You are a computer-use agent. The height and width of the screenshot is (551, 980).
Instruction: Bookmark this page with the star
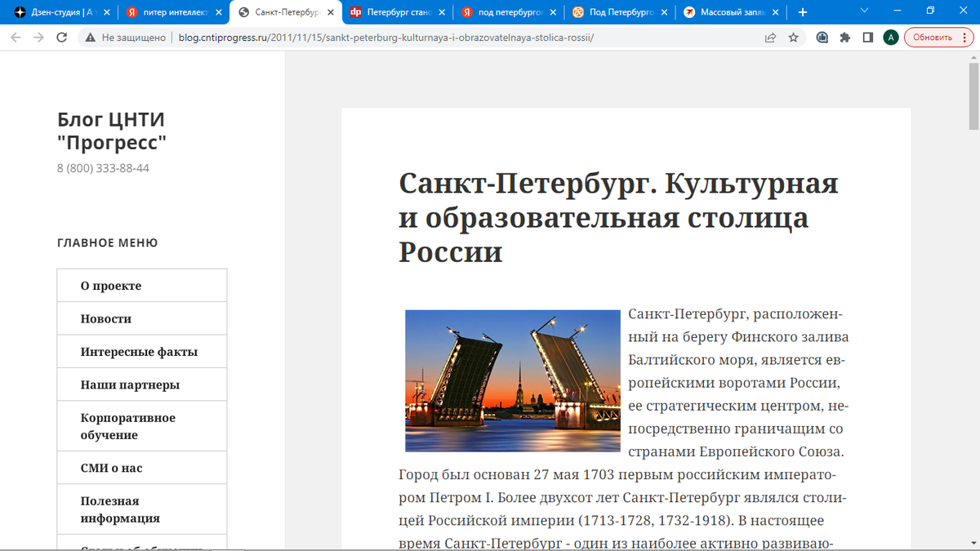point(793,38)
